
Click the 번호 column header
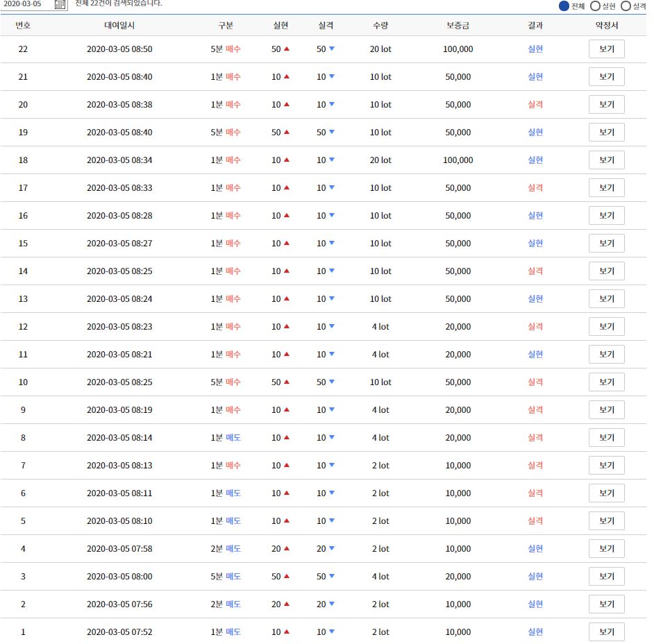(x=23, y=26)
